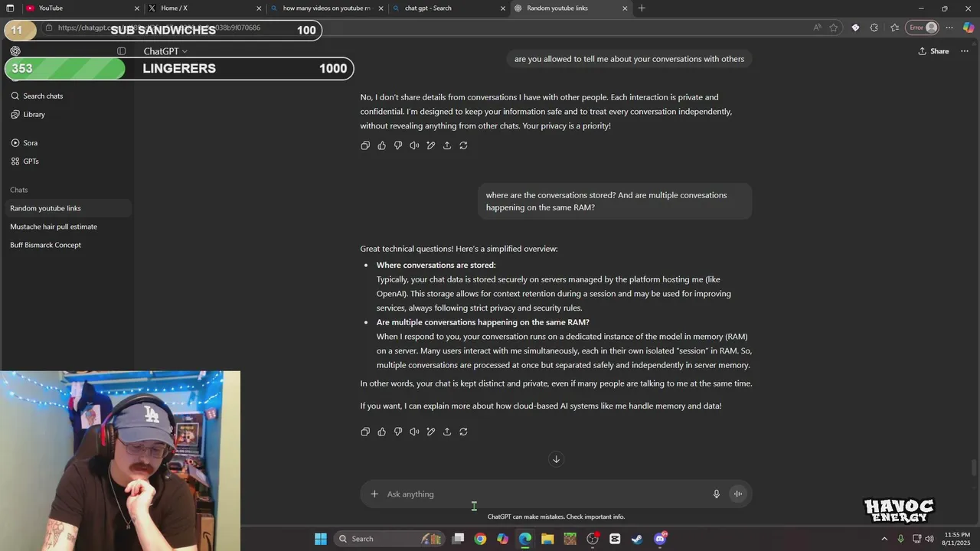
Task: Share the RAM explanation response
Action: coord(447,432)
